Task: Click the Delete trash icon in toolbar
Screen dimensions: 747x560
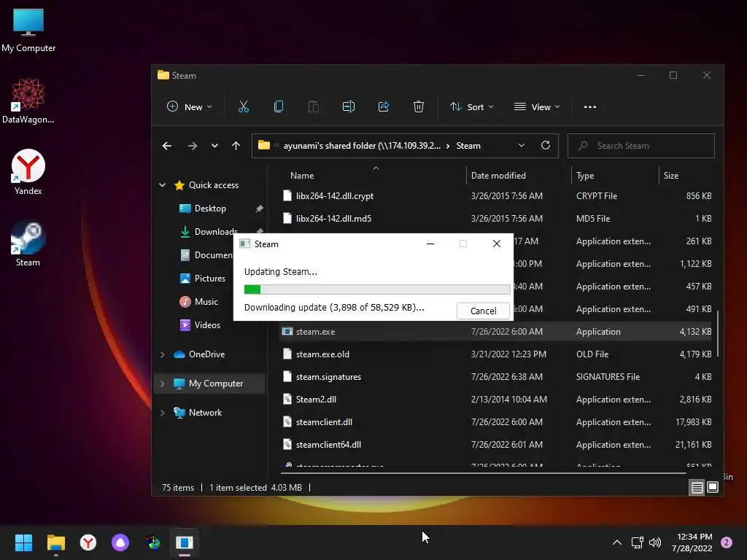Action: [x=418, y=106]
